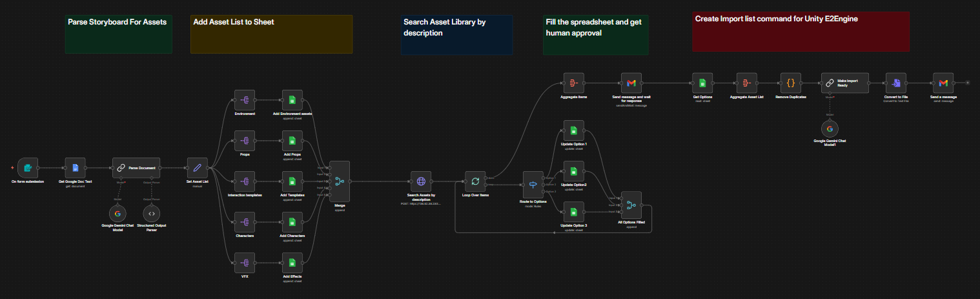
Task: Select the Remove Duplicates code node
Action: 791,83
